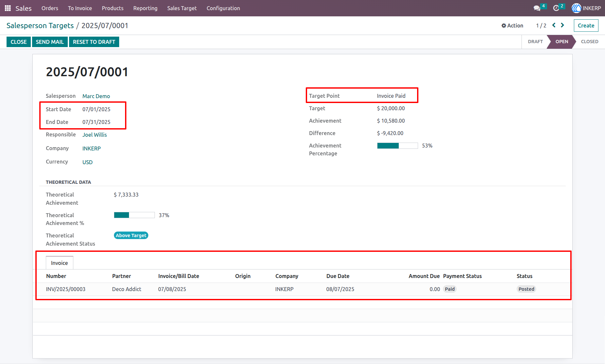Go back to Salesperson Targets breadcrumb

40,26
